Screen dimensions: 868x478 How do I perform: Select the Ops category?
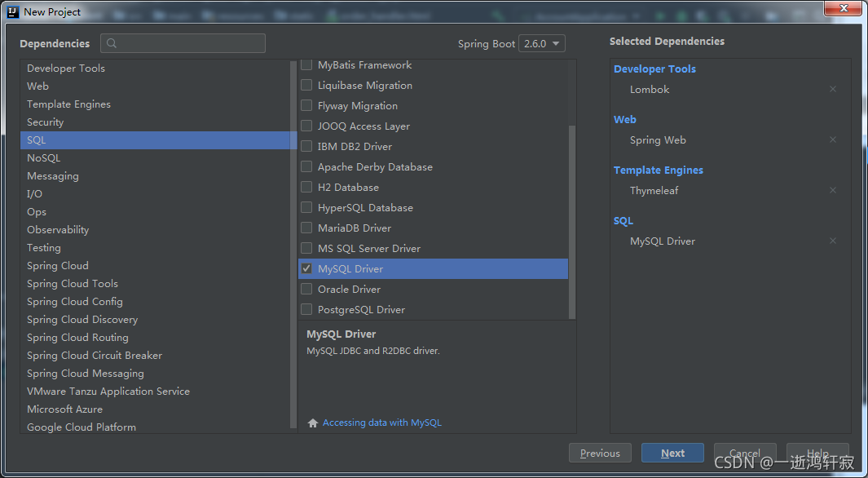tap(156, 211)
